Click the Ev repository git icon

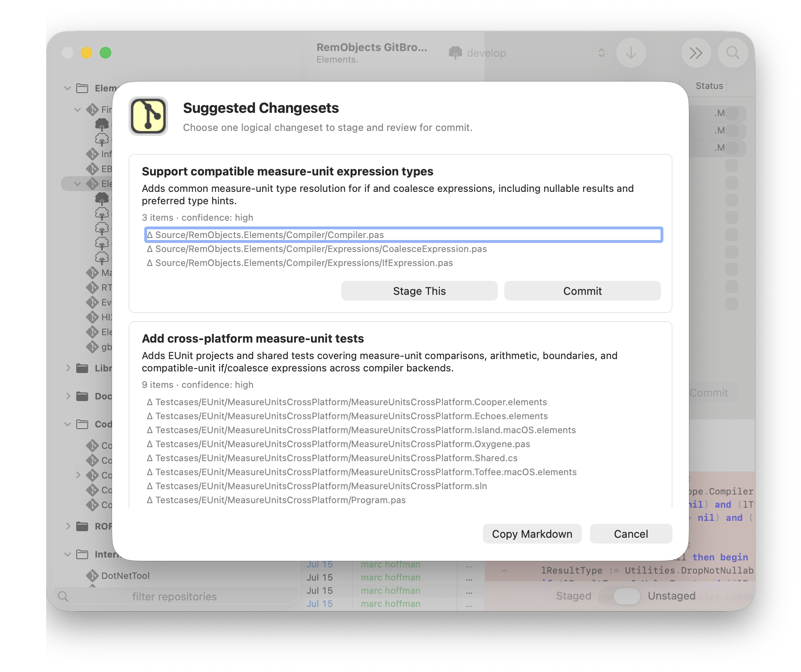pyautogui.click(x=92, y=302)
